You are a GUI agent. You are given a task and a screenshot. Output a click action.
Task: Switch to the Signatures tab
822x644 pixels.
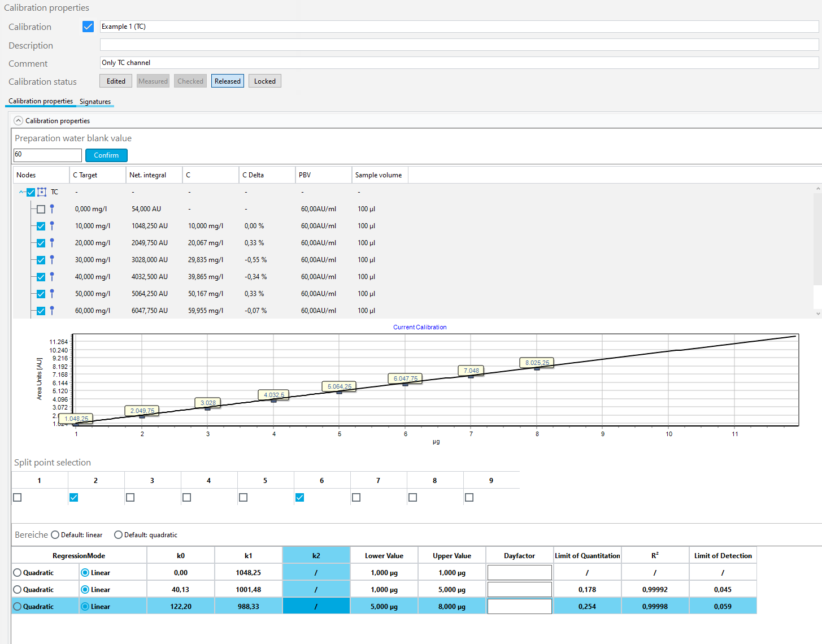(95, 102)
